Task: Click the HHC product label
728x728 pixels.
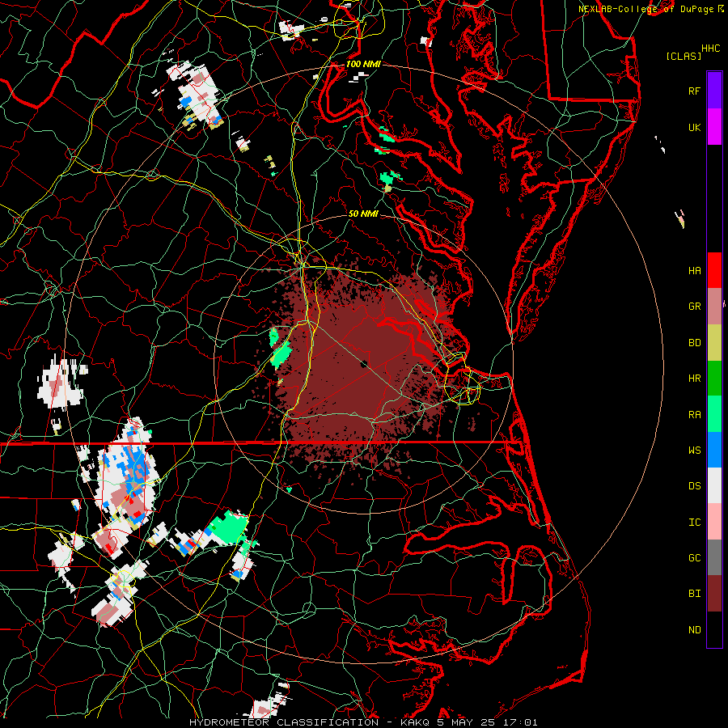Action: pos(710,49)
